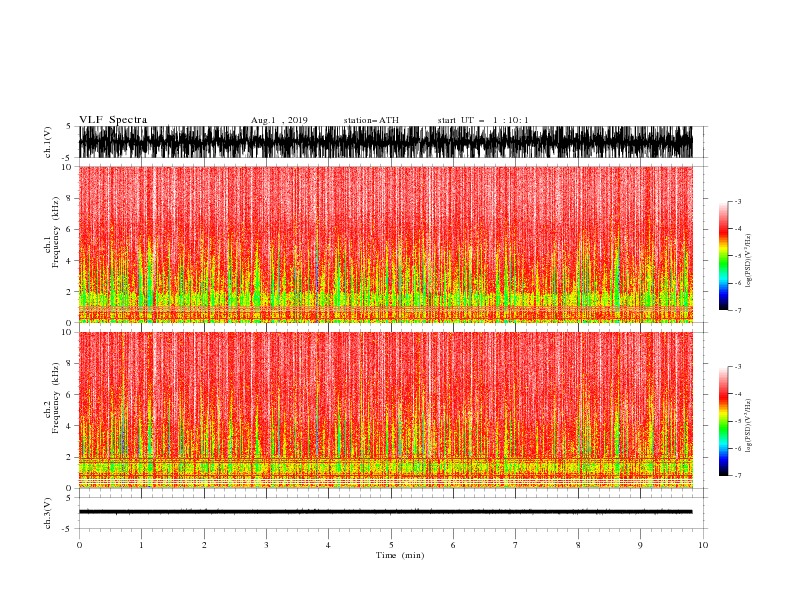Viewport: 792px width, 612px height.
Task: Click the "2" kHz tick on ch.2 spectrogram axis
Action: coord(69,457)
